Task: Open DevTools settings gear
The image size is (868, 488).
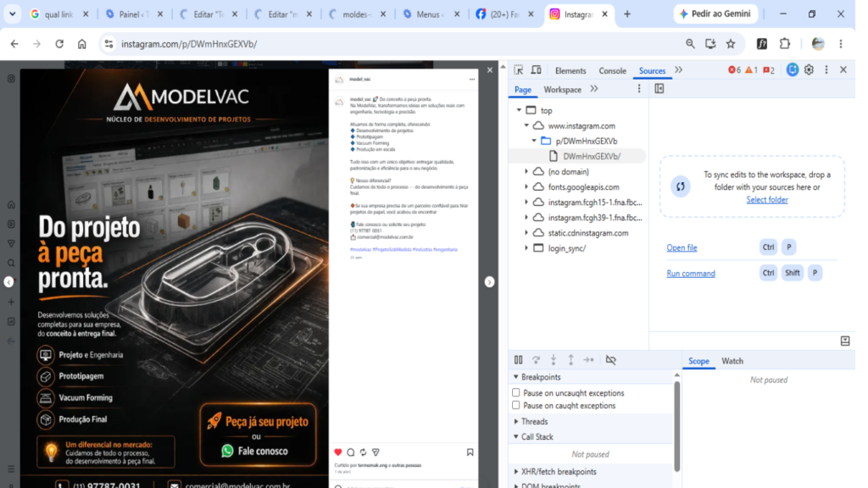Action: click(x=809, y=70)
